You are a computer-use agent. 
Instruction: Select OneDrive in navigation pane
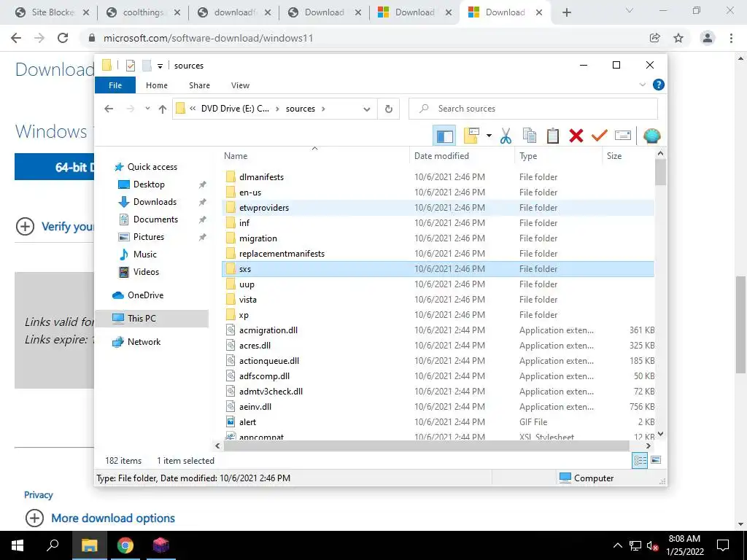[x=145, y=295]
